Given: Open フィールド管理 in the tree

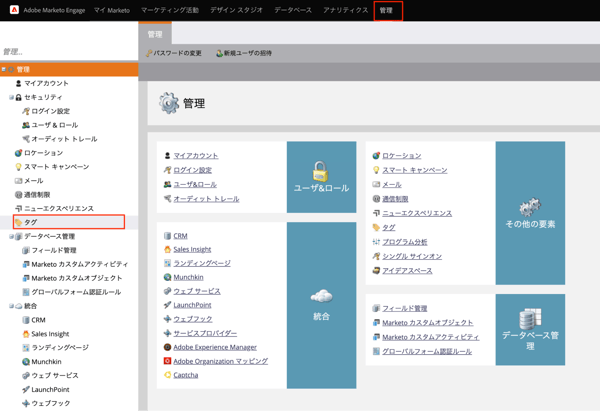Looking at the screenshot, I should (54, 250).
